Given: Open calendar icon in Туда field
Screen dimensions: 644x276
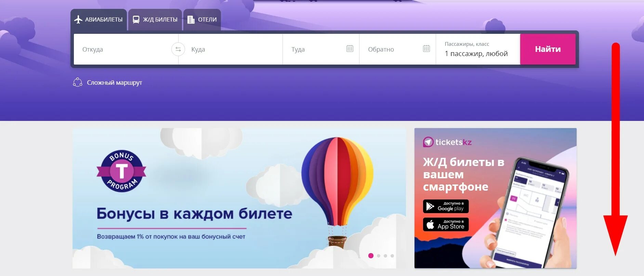Looking at the screenshot, I should point(350,49).
